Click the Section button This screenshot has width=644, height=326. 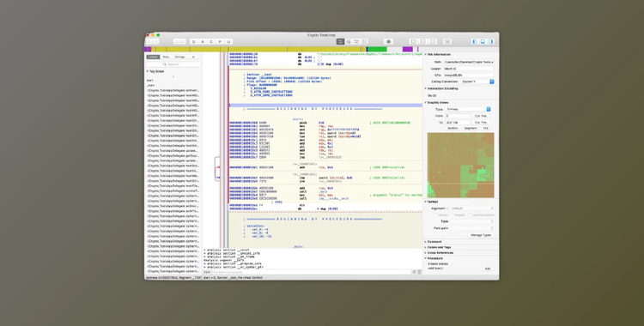point(453,128)
